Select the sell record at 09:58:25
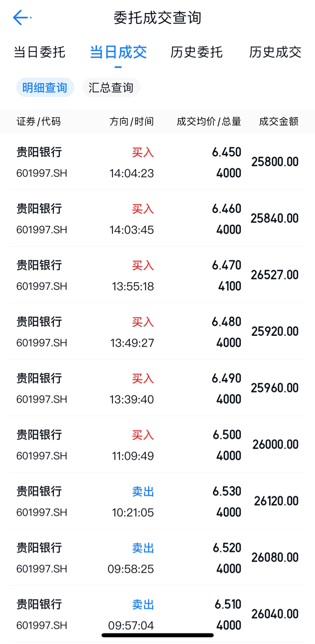The height and width of the screenshot is (644, 315). pyautogui.click(x=157, y=558)
